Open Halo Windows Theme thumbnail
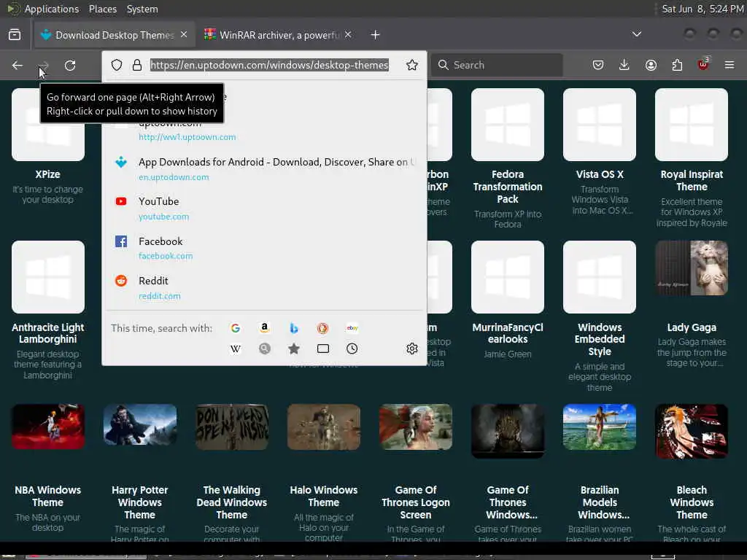This screenshot has width=747, height=560. pyautogui.click(x=324, y=427)
